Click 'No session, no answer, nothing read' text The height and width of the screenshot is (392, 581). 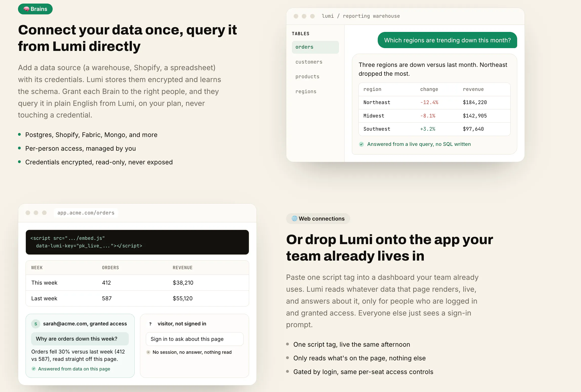tap(192, 352)
